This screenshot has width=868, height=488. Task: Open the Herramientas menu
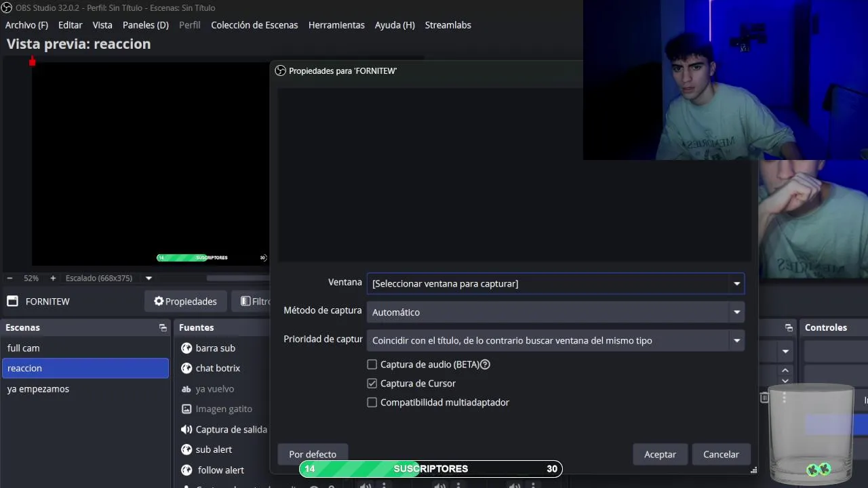[x=336, y=25]
